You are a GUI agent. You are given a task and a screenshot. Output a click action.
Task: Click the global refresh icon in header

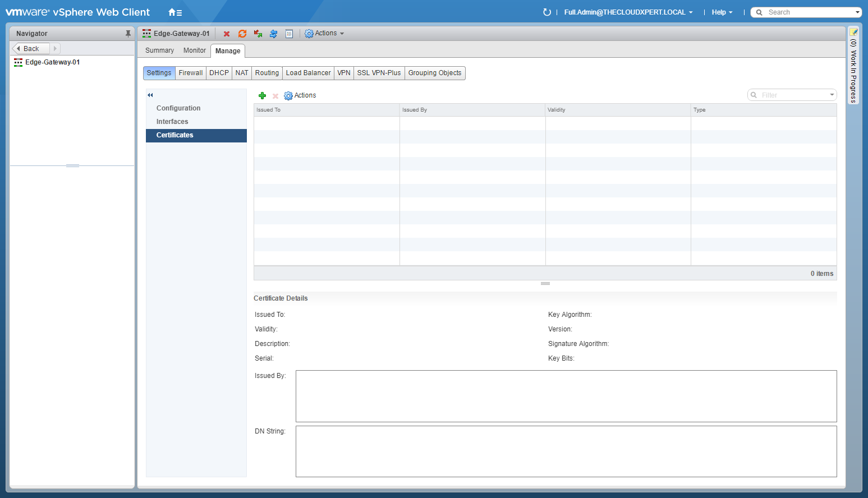coord(547,12)
